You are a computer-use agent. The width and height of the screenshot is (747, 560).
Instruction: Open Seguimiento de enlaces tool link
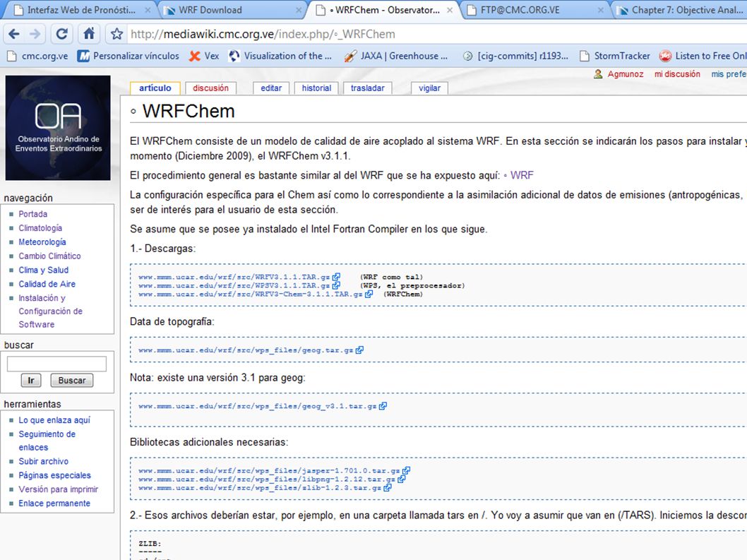[47, 441]
